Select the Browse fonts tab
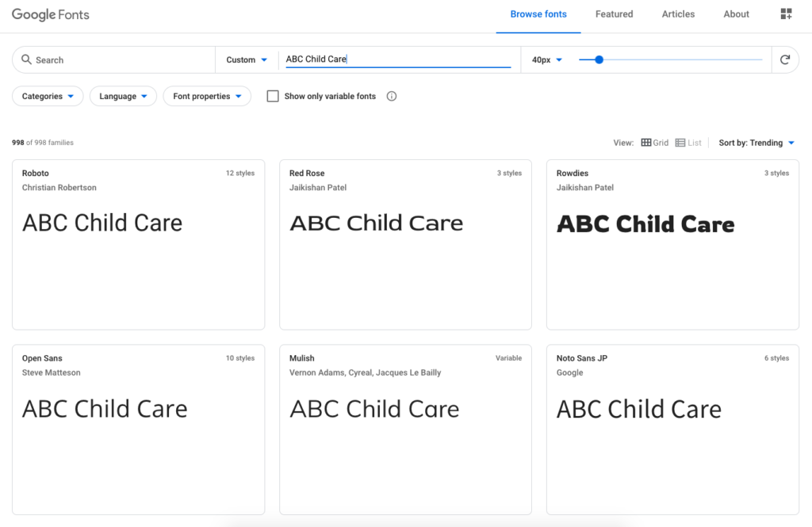 pyautogui.click(x=538, y=14)
